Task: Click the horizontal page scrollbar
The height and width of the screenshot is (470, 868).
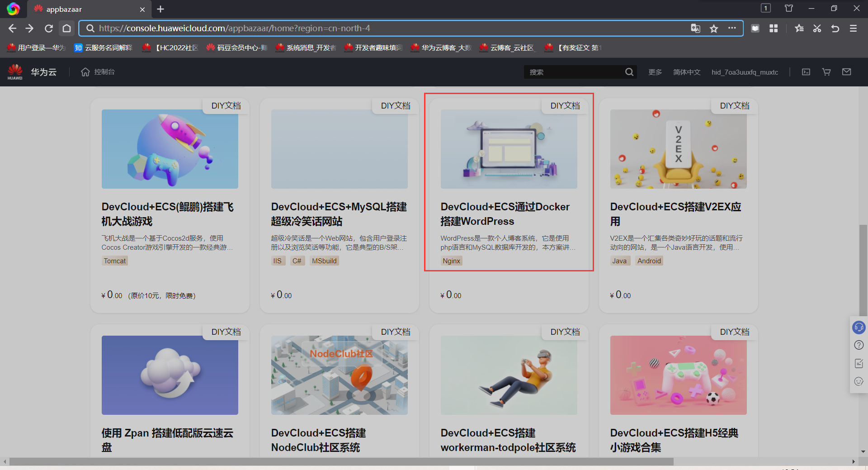Action: pyautogui.click(x=341, y=461)
